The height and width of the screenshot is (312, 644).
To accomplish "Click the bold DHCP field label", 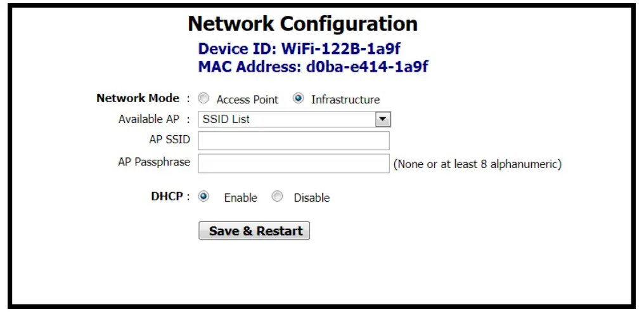I will pos(167,197).
